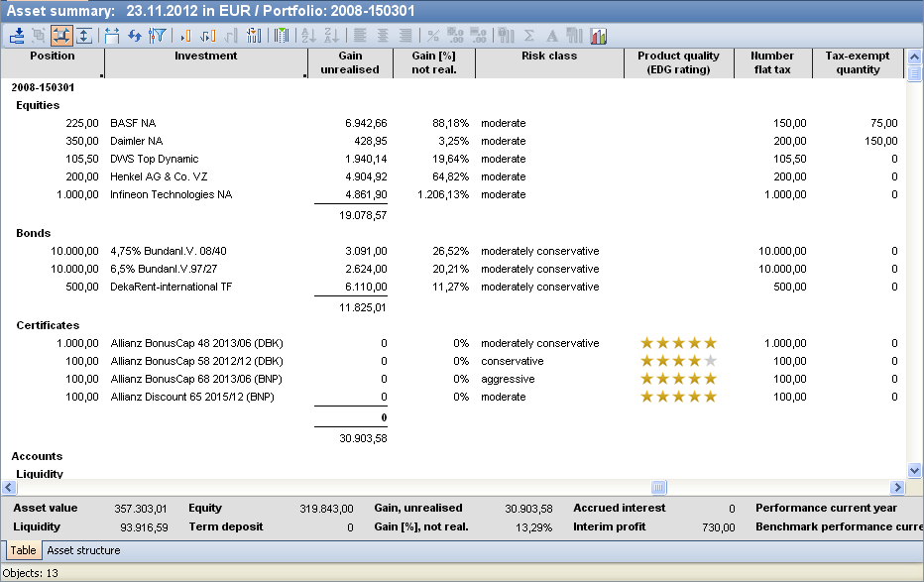Click the insert column icon
This screenshot has width=924, height=582.
tap(184, 36)
